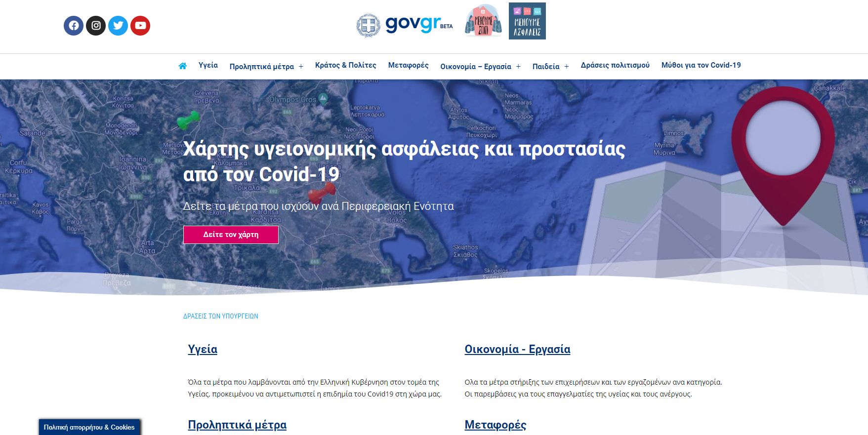This screenshot has height=435, width=868.
Task: Open Δράσεις πολιτισμού menu item
Action: click(x=615, y=65)
